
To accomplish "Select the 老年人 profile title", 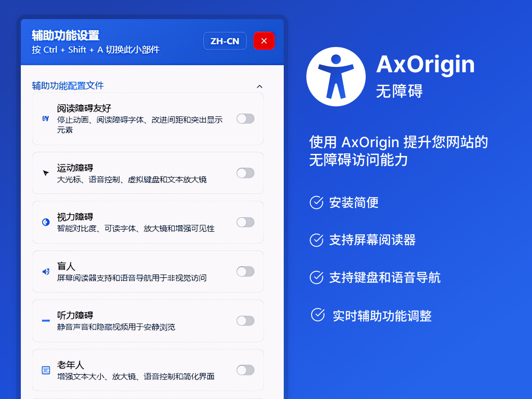I will [x=70, y=365].
